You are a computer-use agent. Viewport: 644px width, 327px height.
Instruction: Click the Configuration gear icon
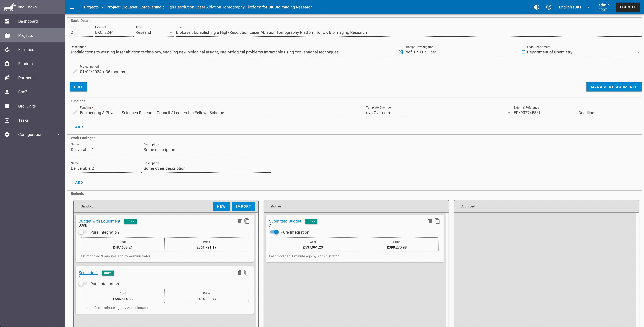(x=7, y=134)
